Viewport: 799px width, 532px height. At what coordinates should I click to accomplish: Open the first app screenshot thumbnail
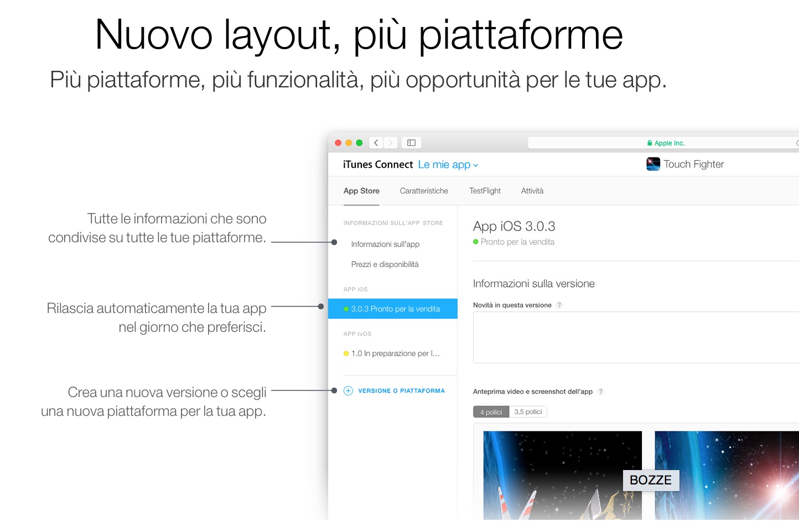pos(563,475)
